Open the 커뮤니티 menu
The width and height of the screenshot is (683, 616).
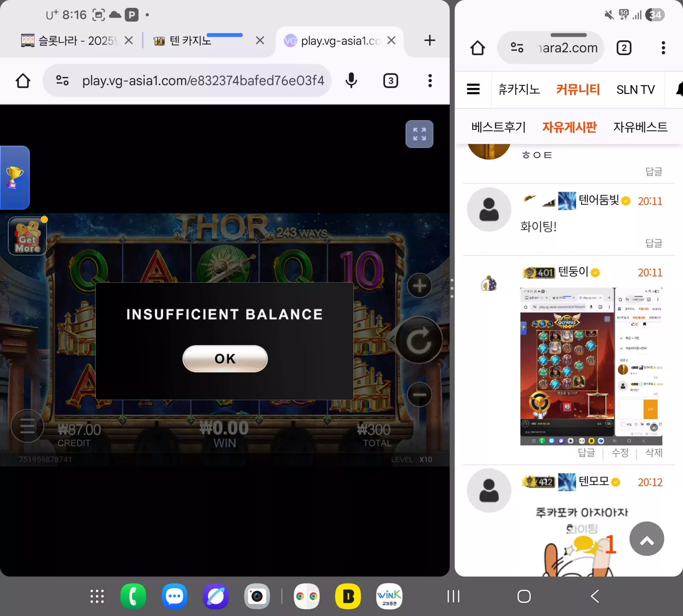578,90
